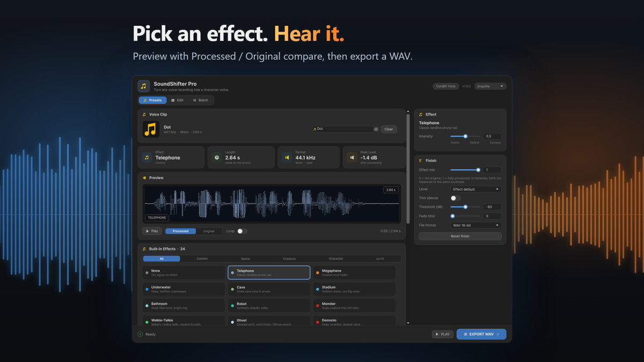Click the Dot clip name input field
644x362 pixels.
coord(345,129)
